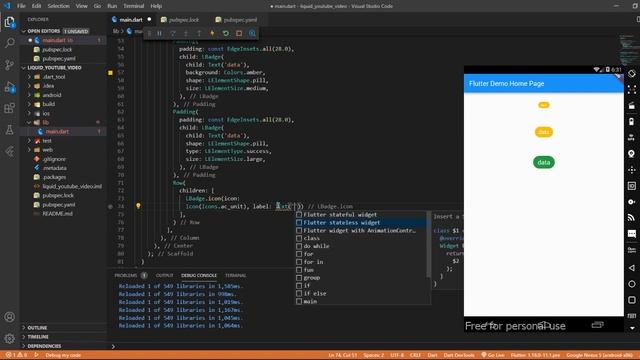Screen dimensions: 640x360
Task: Open README.md in file tree
Action: pos(58,213)
